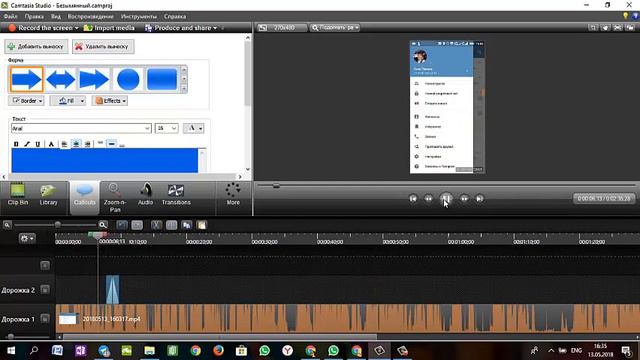This screenshot has height=360, width=640.
Task: Toggle lock on Track 1
Action: coord(45,318)
